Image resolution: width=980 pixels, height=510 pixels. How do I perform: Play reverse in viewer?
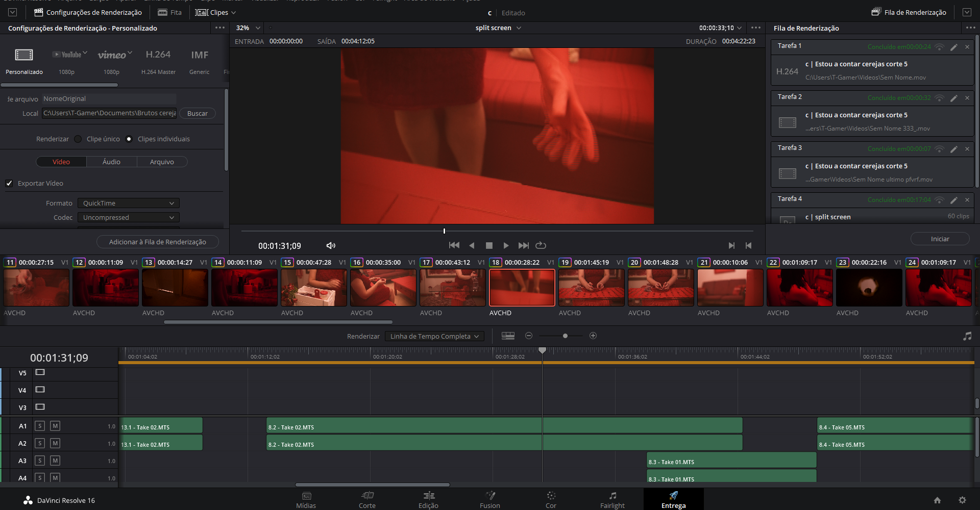[x=472, y=245]
